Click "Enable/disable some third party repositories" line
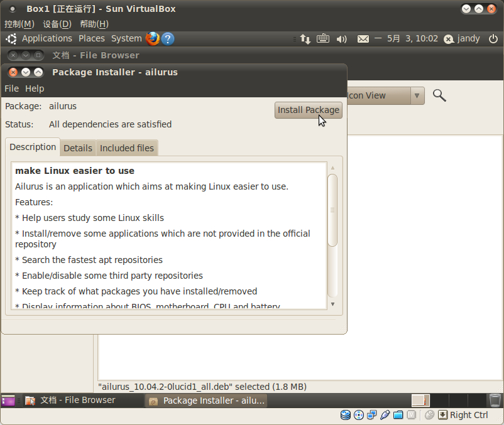 (x=109, y=276)
